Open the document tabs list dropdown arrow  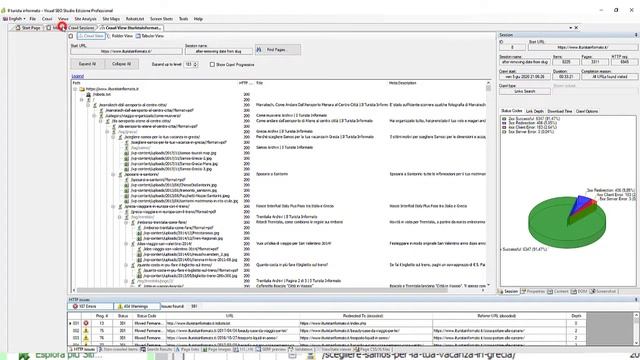(x=570, y=28)
